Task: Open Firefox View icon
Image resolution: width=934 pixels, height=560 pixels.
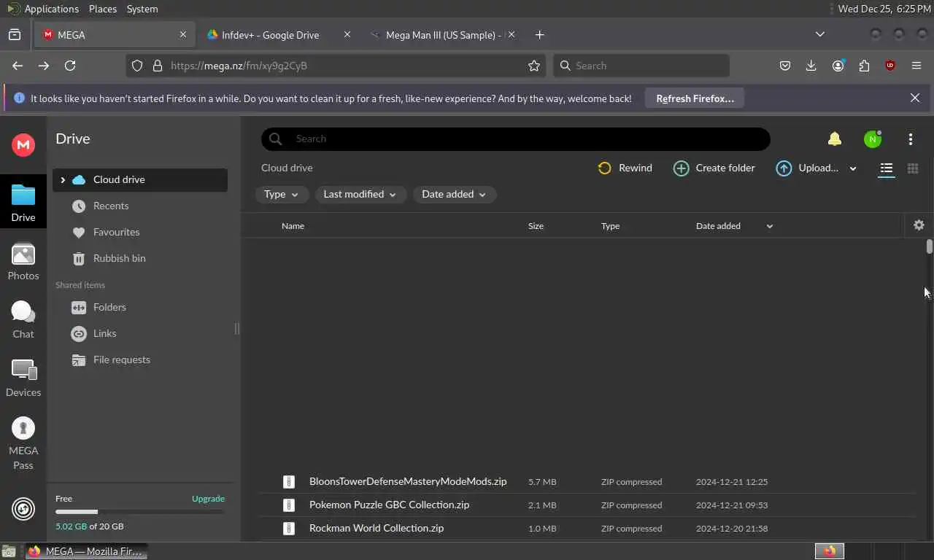Action: [15, 35]
